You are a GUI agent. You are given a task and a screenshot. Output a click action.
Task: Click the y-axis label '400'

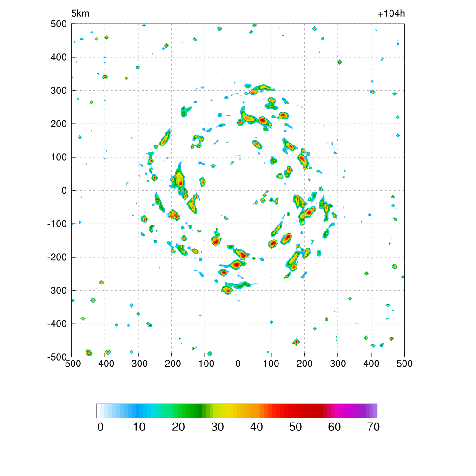(x=59, y=57)
